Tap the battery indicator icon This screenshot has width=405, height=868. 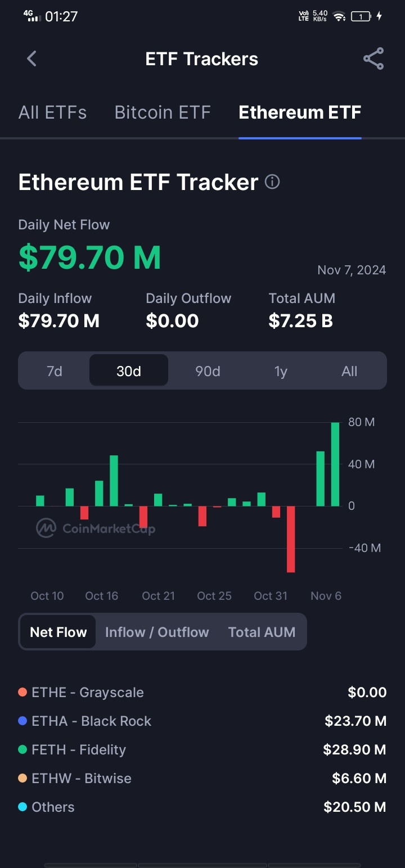pyautogui.click(x=361, y=16)
